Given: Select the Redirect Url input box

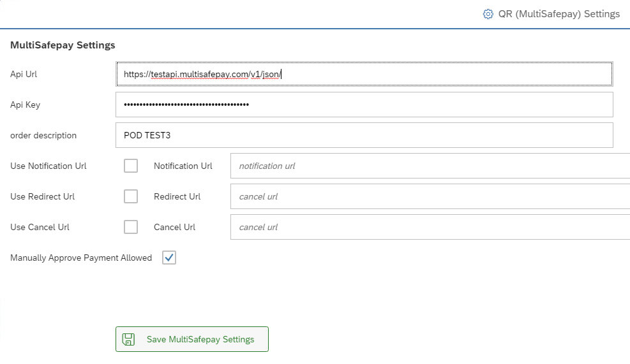Looking at the screenshot, I should [430, 196].
